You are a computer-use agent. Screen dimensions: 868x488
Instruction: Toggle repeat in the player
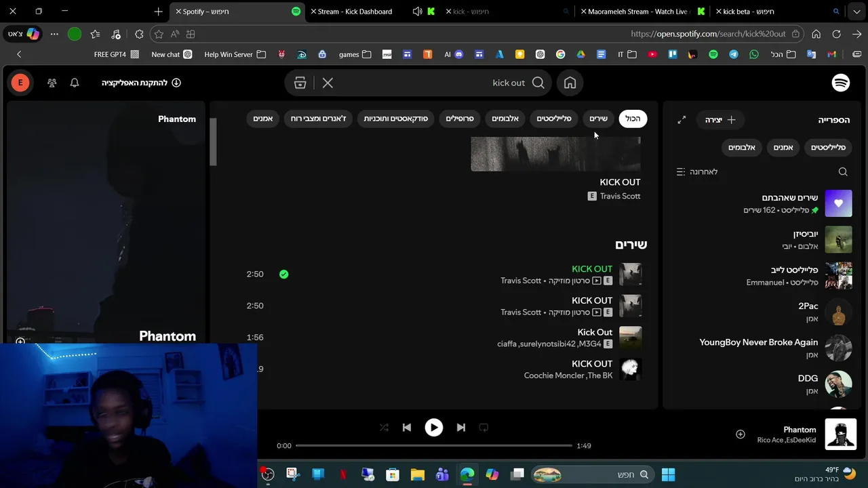click(484, 428)
